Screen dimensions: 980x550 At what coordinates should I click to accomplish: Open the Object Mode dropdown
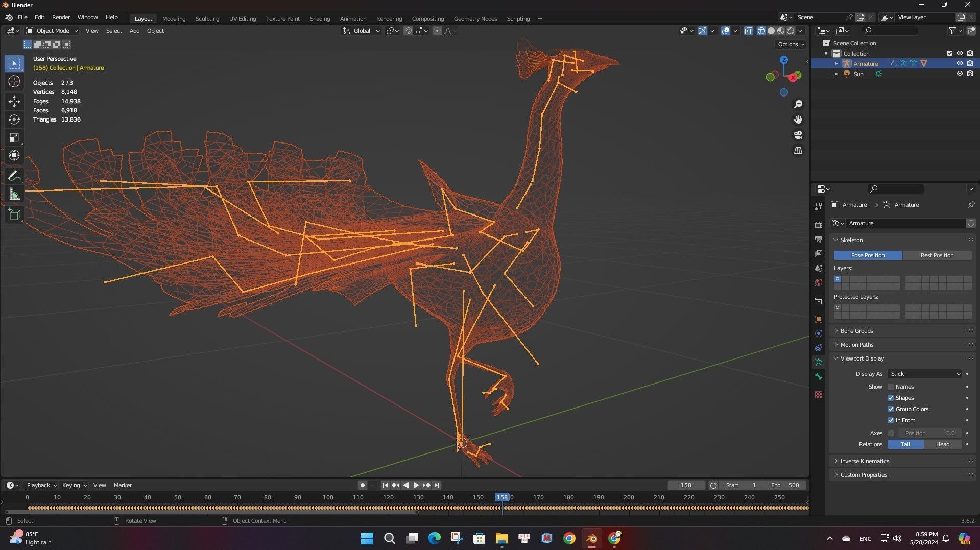coord(52,31)
